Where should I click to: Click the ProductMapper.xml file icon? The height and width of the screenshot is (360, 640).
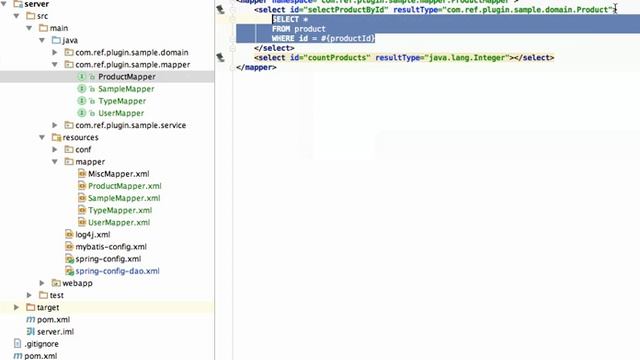point(82,186)
